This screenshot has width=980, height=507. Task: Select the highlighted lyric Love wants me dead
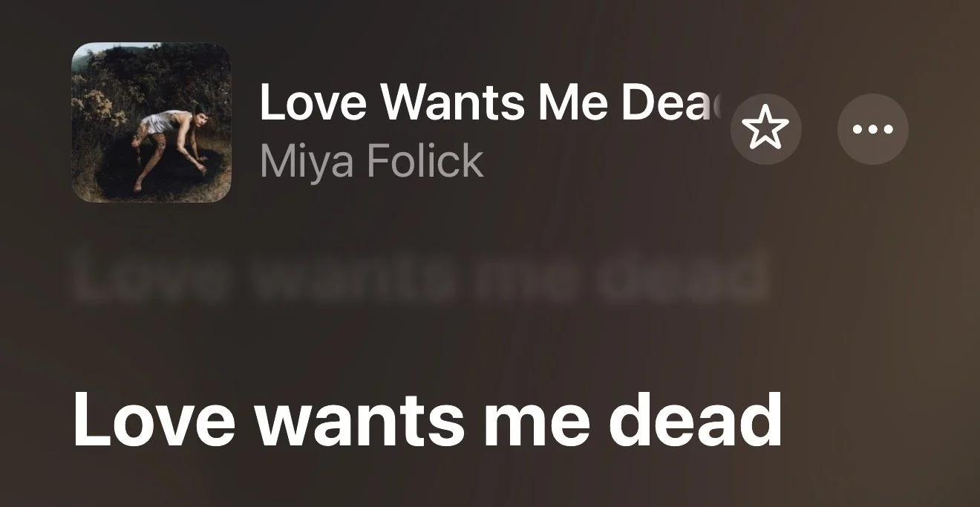[427, 421]
